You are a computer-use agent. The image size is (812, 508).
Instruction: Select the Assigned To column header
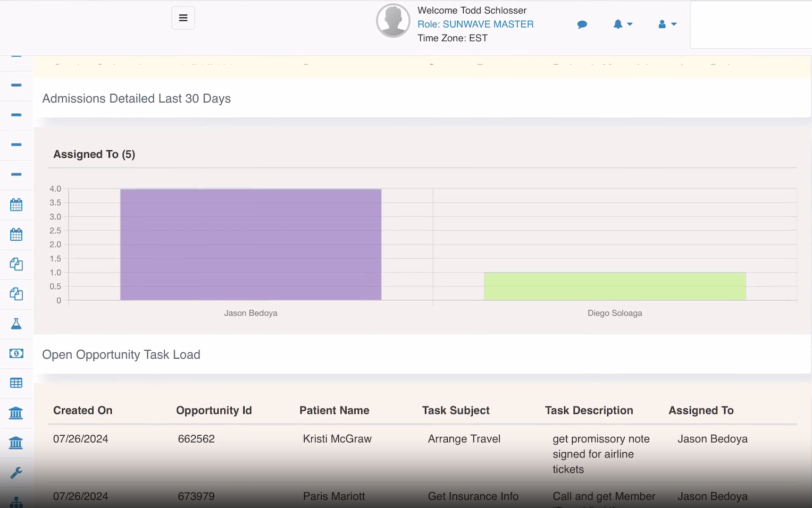click(701, 410)
